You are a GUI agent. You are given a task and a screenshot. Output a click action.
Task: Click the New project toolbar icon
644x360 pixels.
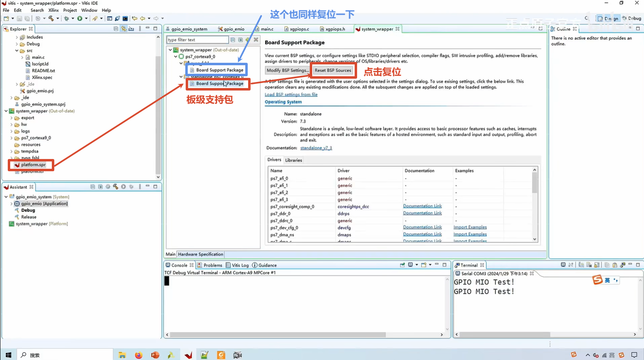click(6, 18)
